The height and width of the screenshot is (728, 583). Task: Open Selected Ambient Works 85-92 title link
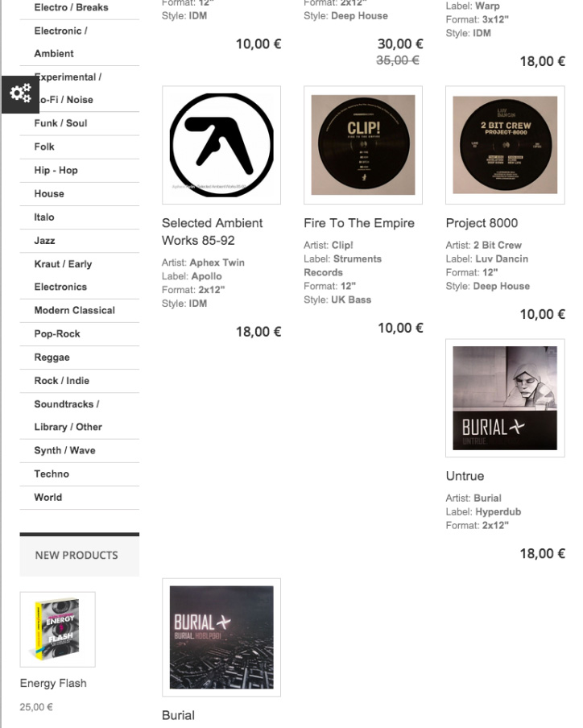pyautogui.click(x=212, y=232)
